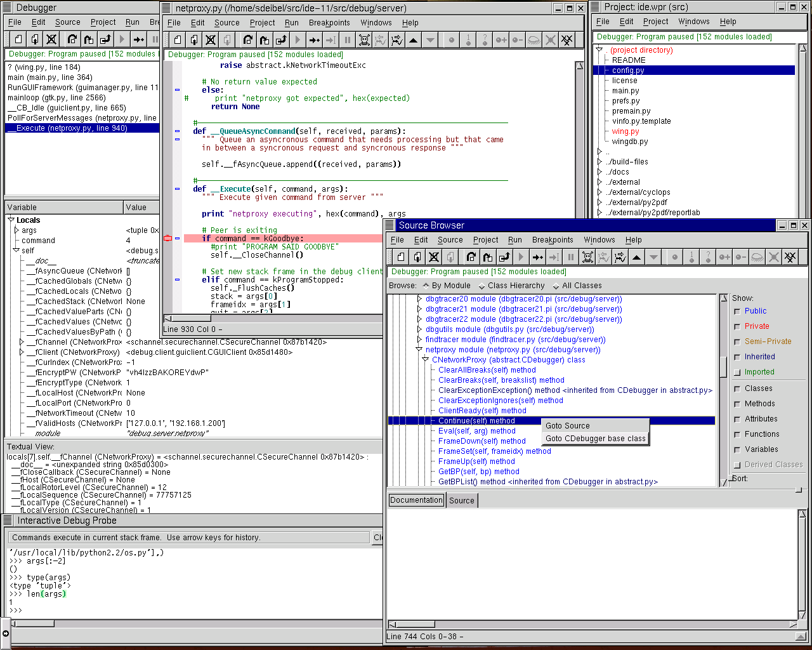Click Close File X icon in netproxy.py toolbar
This screenshot has height=650, width=812.
211,40
